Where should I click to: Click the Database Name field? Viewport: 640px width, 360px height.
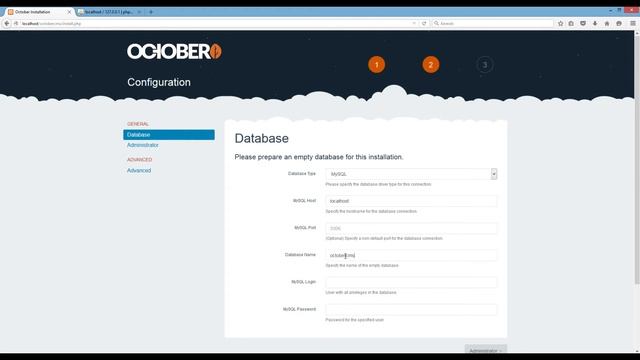[x=411, y=255]
